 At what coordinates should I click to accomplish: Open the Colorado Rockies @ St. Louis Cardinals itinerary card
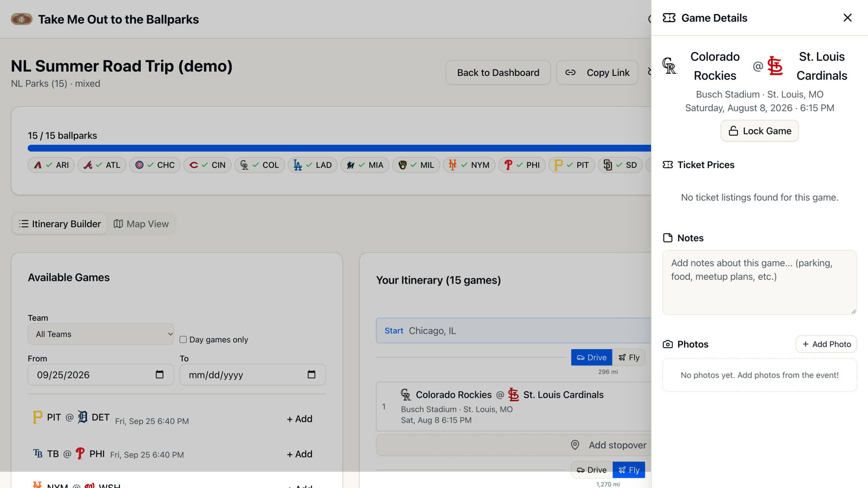pyautogui.click(x=513, y=407)
